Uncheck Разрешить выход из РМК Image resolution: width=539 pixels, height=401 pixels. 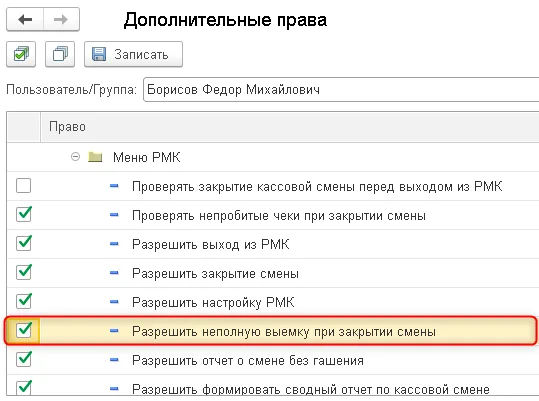23,243
